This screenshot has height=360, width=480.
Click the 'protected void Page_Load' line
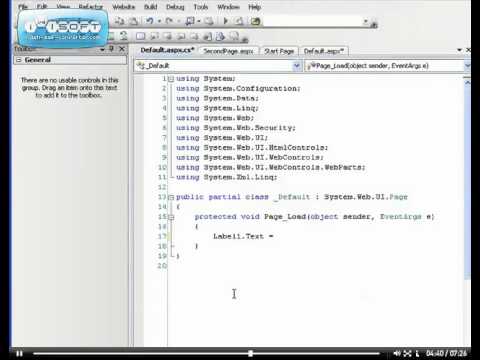pos(314,217)
